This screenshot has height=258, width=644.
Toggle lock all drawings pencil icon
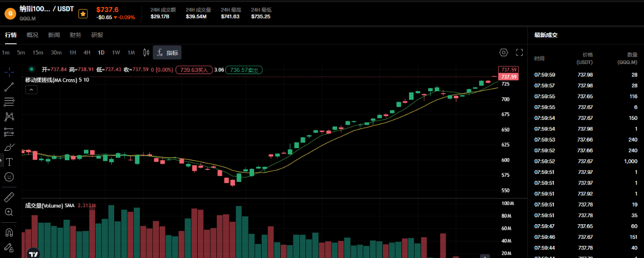(9, 247)
